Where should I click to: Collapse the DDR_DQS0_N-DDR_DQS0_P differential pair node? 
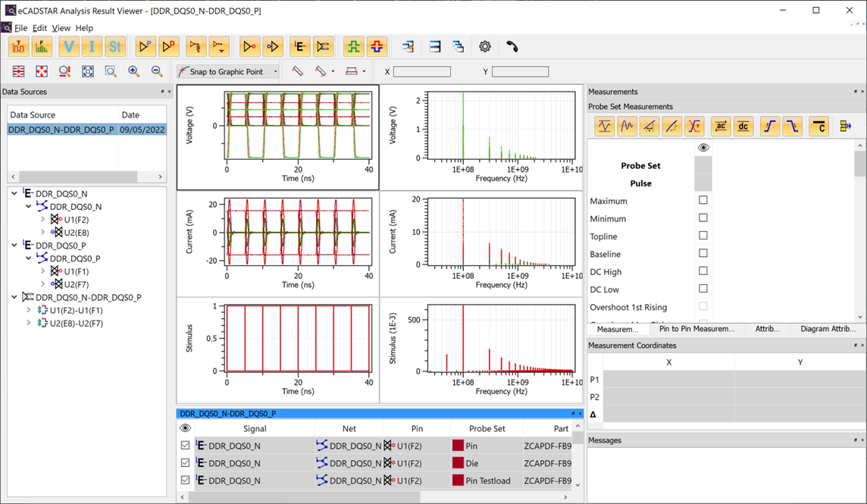pyautogui.click(x=14, y=297)
